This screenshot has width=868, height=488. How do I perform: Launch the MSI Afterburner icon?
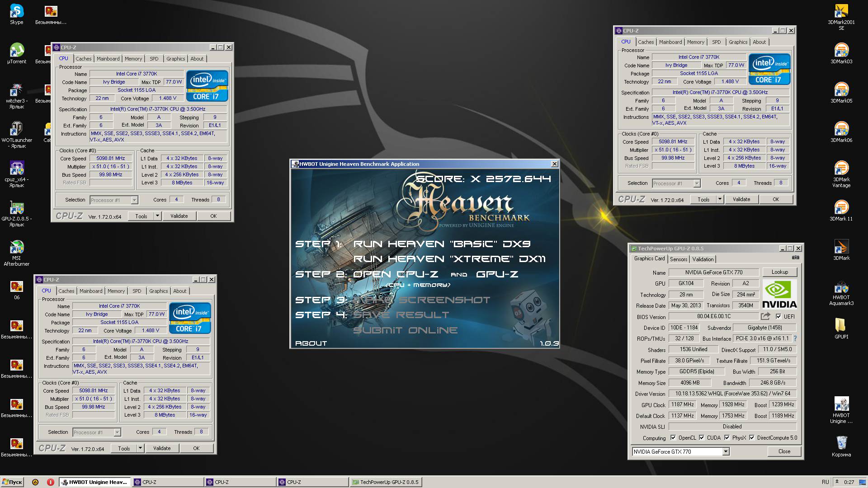[x=17, y=253]
